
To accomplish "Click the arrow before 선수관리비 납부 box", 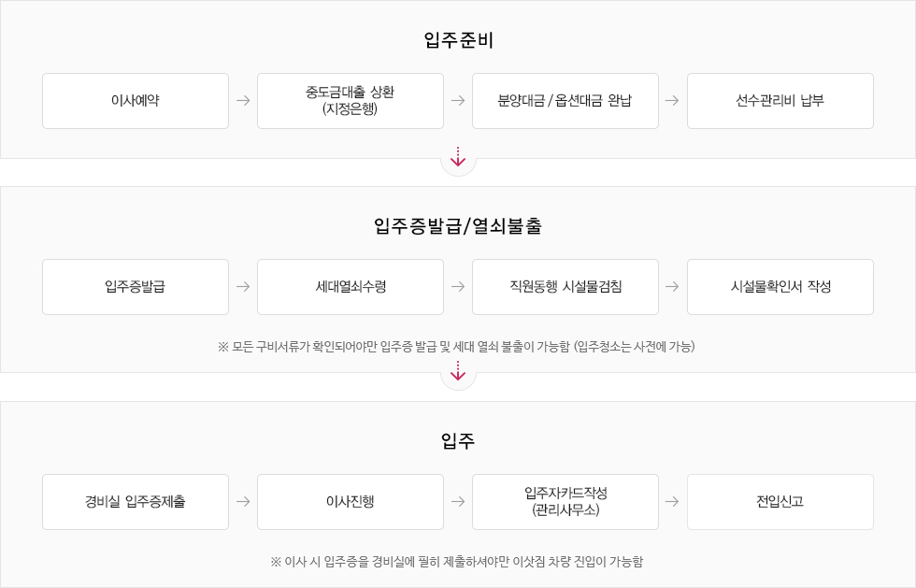I will [672, 101].
